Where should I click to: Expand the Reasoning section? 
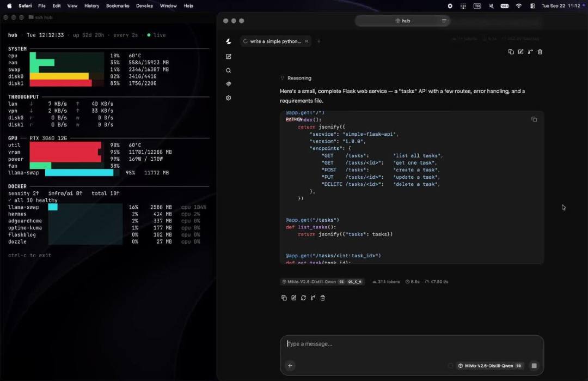pyautogui.click(x=296, y=78)
